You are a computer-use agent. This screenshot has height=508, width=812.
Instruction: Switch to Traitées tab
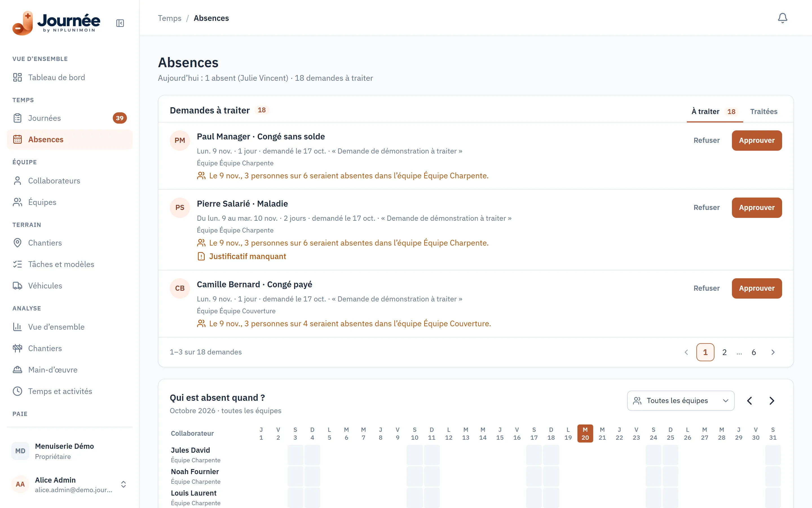coord(763,111)
